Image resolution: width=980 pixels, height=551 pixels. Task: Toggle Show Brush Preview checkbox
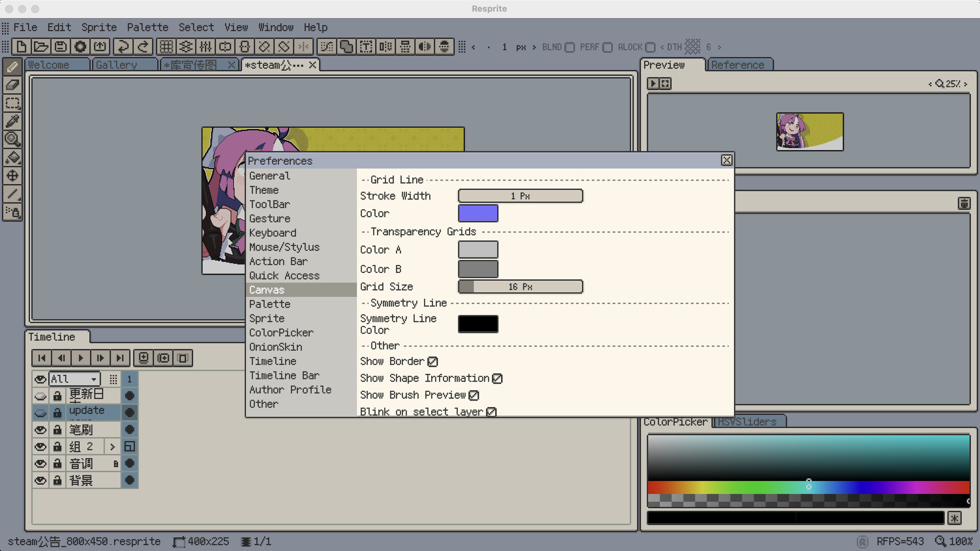(x=474, y=395)
